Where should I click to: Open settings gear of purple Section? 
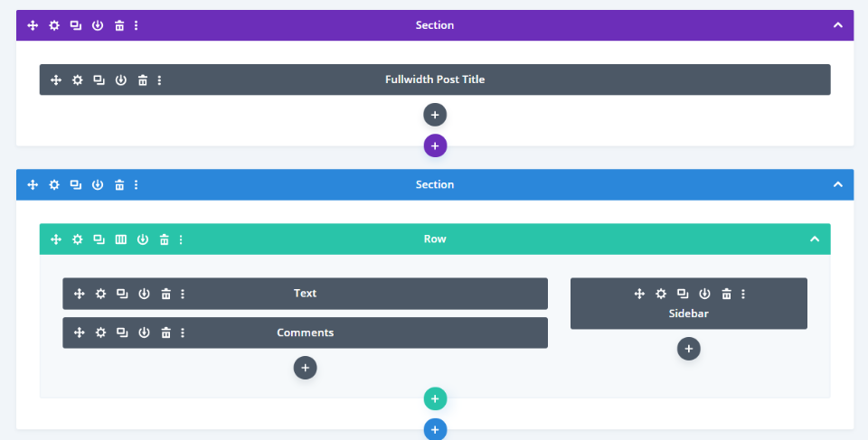pyautogui.click(x=54, y=25)
